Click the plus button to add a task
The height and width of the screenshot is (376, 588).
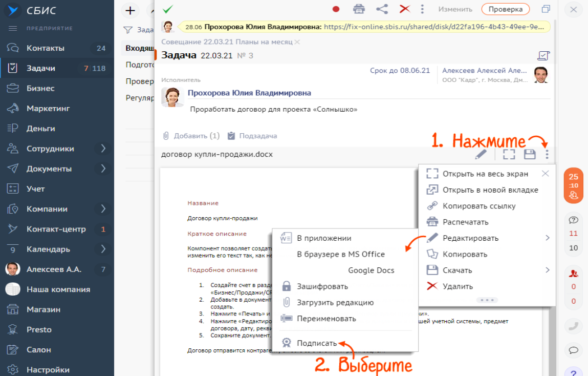coord(130,11)
